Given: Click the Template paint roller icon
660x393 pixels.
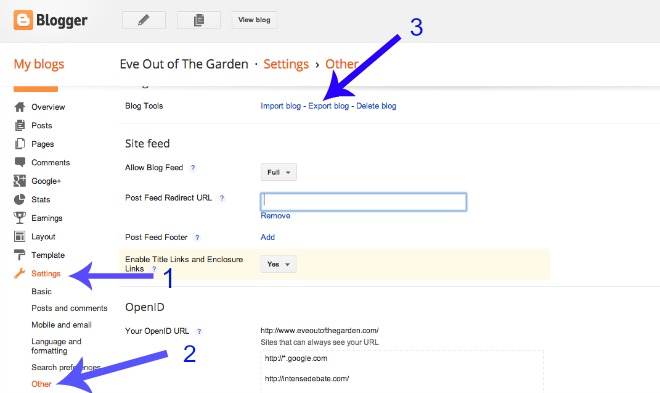Looking at the screenshot, I should click(x=19, y=255).
